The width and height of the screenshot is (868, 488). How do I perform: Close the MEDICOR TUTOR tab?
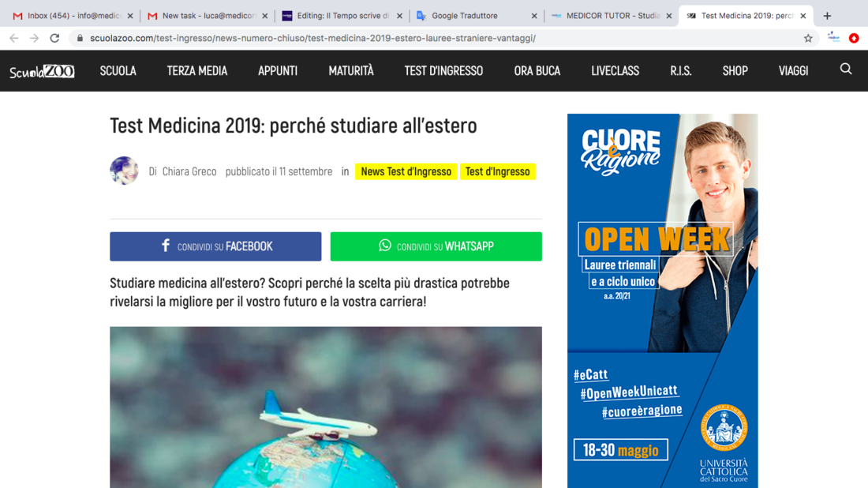pyautogui.click(x=668, y=16)
